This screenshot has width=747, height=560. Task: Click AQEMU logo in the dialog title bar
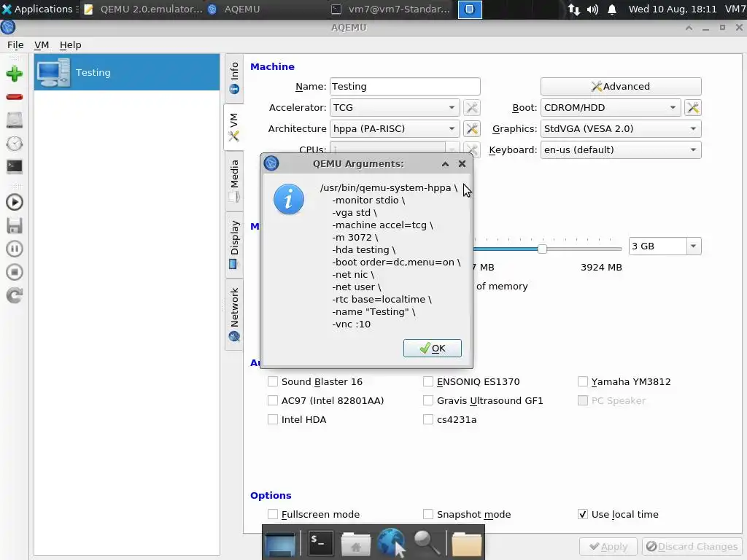[271, 163]
